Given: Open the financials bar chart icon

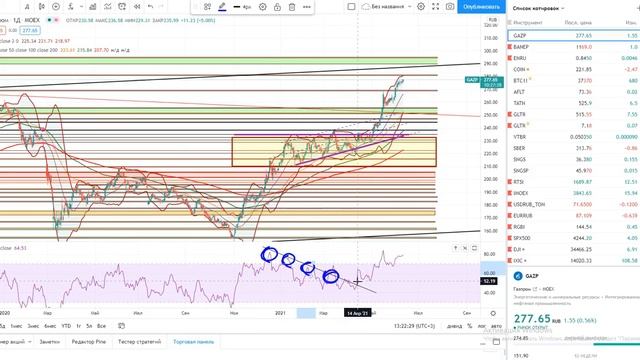Looking at the screenshot, I should [93, 7].
